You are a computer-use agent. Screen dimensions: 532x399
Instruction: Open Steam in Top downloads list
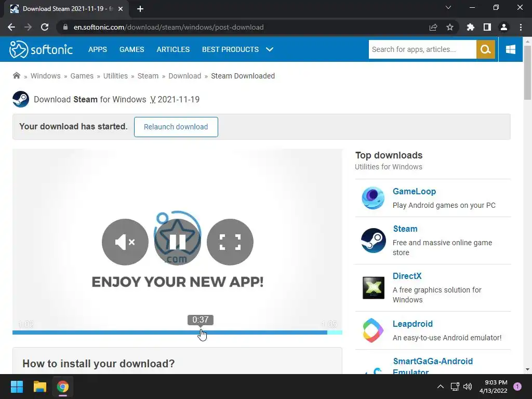(405, 229)
